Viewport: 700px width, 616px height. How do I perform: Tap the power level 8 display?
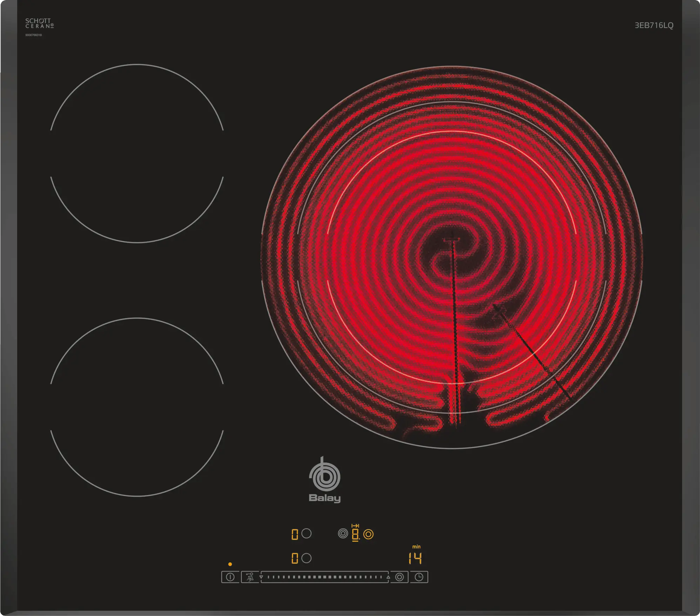pyautogui.click(x=355, y=534)
